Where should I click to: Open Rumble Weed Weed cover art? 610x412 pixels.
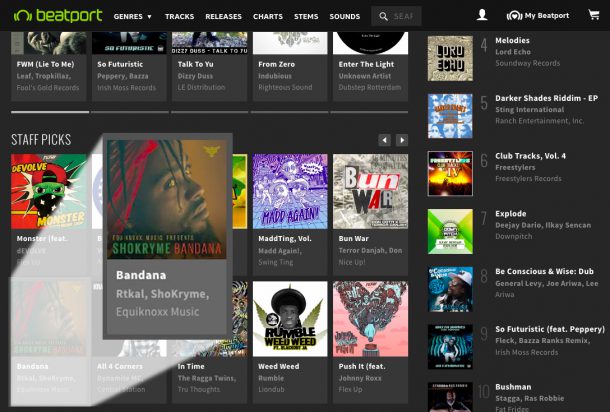click(290, 319)
